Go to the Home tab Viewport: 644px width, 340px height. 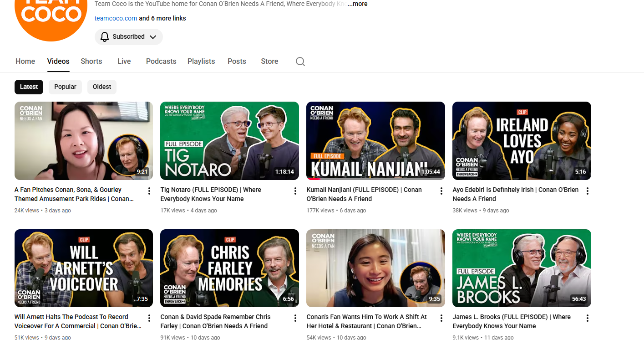25,62
